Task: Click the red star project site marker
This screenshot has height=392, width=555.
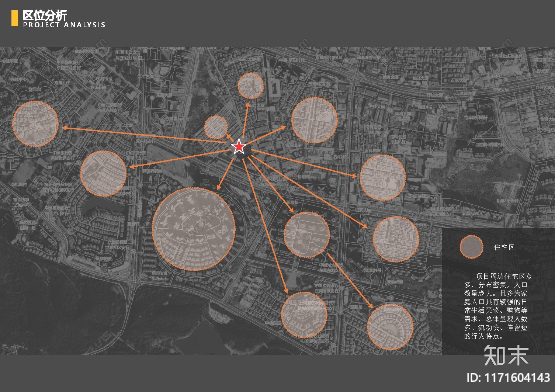Action: point(239,147)
